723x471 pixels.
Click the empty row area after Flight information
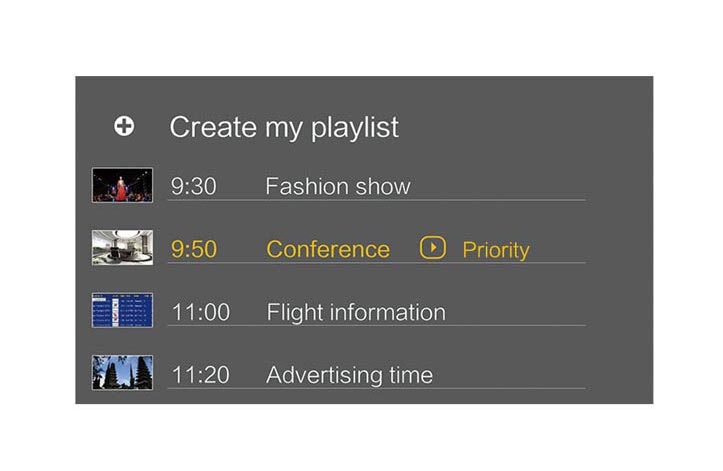[x=516, y=312]
